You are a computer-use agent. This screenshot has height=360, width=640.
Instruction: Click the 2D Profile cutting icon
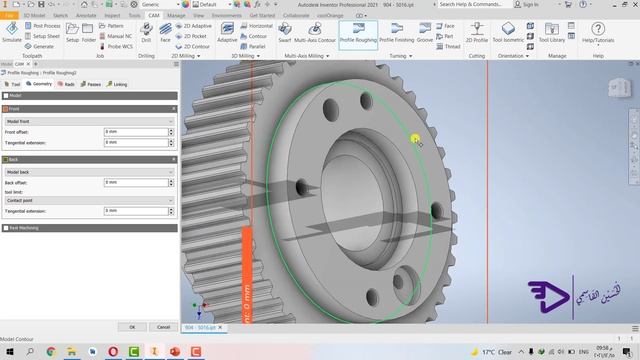click(477, 32)
